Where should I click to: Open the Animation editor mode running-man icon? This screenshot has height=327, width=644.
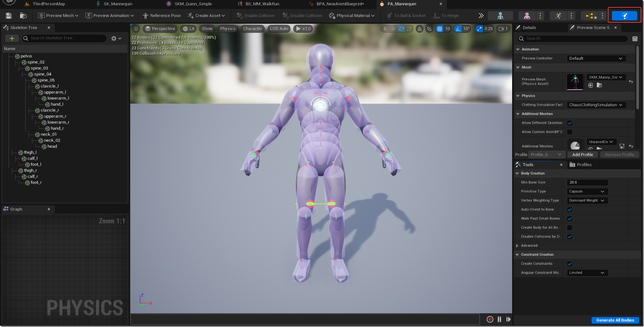[558, 16]
